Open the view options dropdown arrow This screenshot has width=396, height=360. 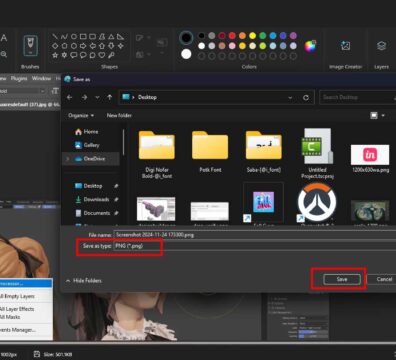click(x=383, y=115)
